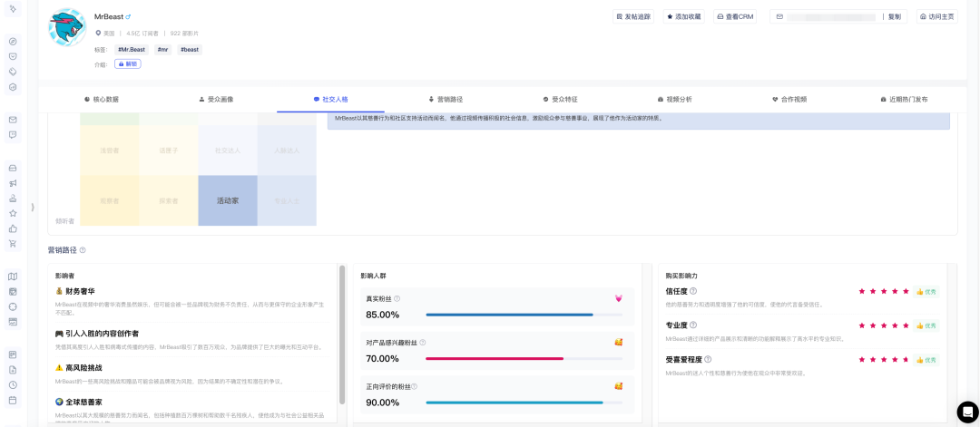This screenshot has width=980, height=427.
Task: Click help icon beside 正向评价的粉丝
Action: point(414,386)
